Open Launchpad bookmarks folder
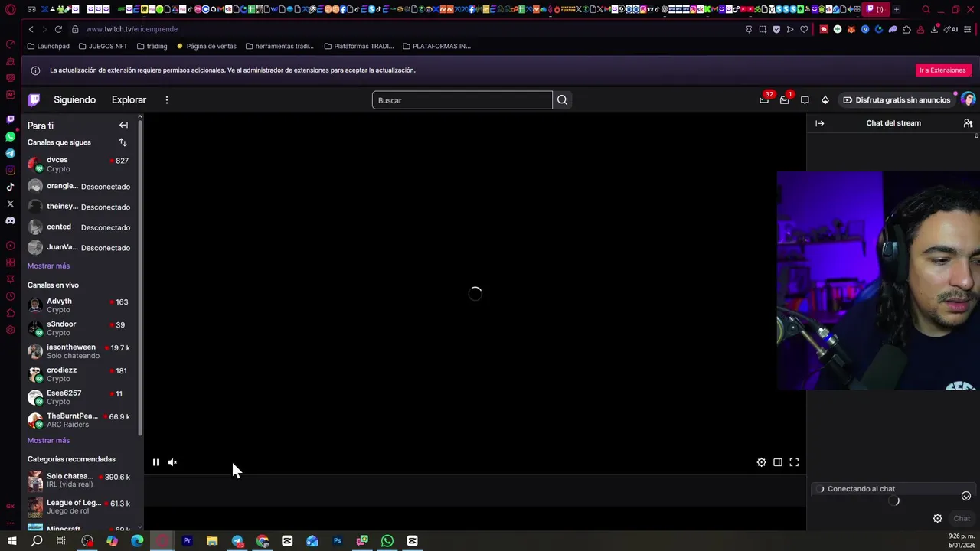Image resolution: width=980 pixels, height=551 pixels. [x=48, y=46]
